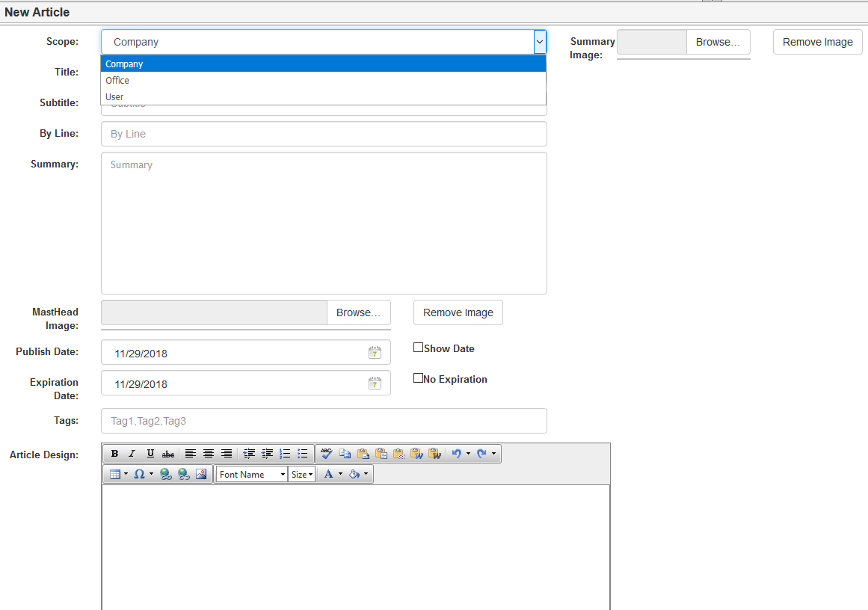The height and width of the screenshot is (610, 868).
Task: Click into the By Line field
Action: [324, 134]
